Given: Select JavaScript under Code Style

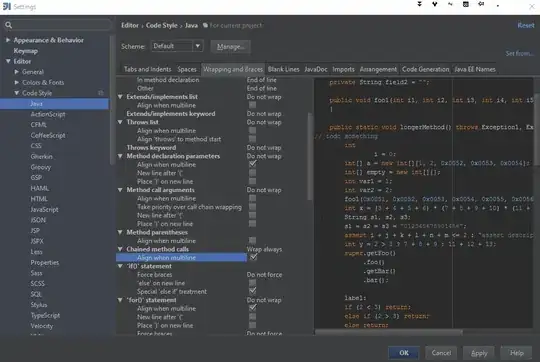Looking at the screenshot, I should tap(44, 209).
